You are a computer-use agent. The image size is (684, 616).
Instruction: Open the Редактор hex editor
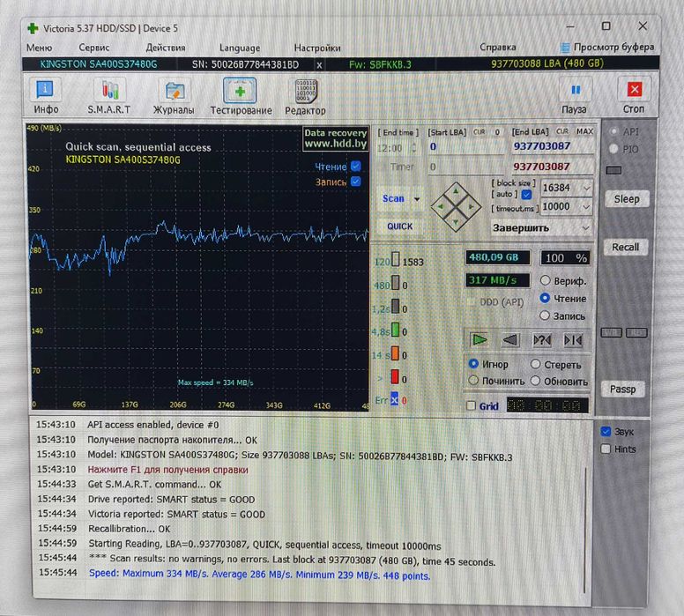(x=305, y=97)
